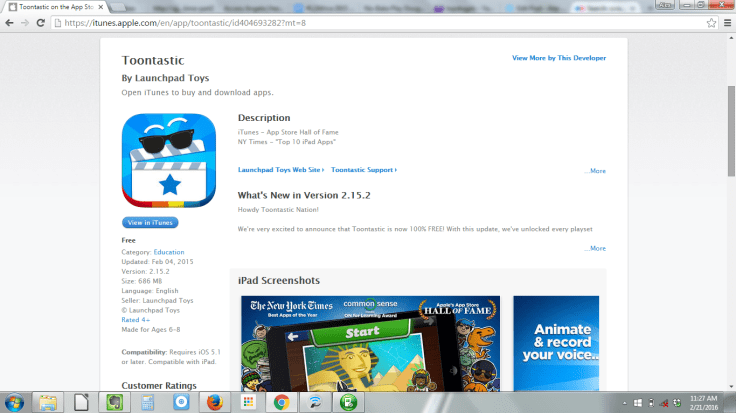Open the Toontastic Support link

(362, 170)
